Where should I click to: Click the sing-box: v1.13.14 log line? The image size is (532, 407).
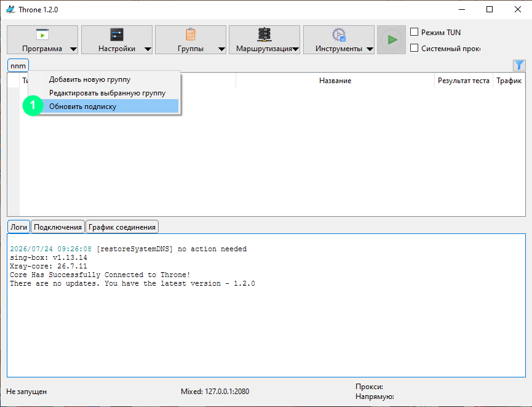pos(49,257)
